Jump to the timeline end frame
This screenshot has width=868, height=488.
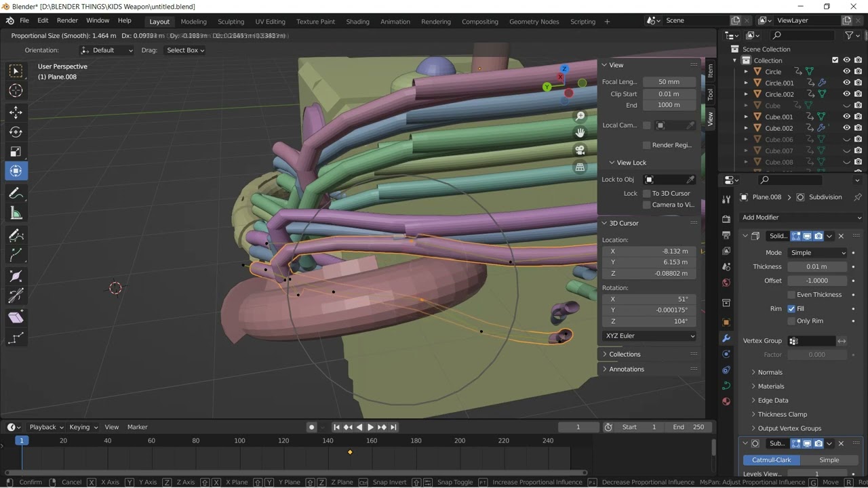click(393, 427)
